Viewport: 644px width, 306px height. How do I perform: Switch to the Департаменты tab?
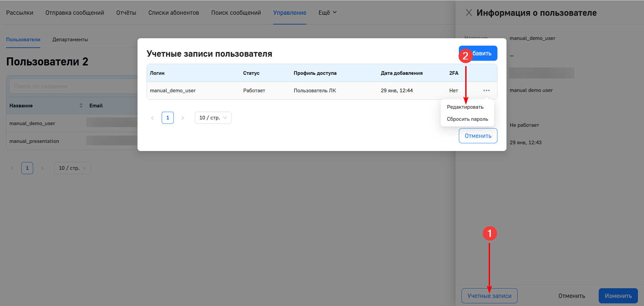70,39
